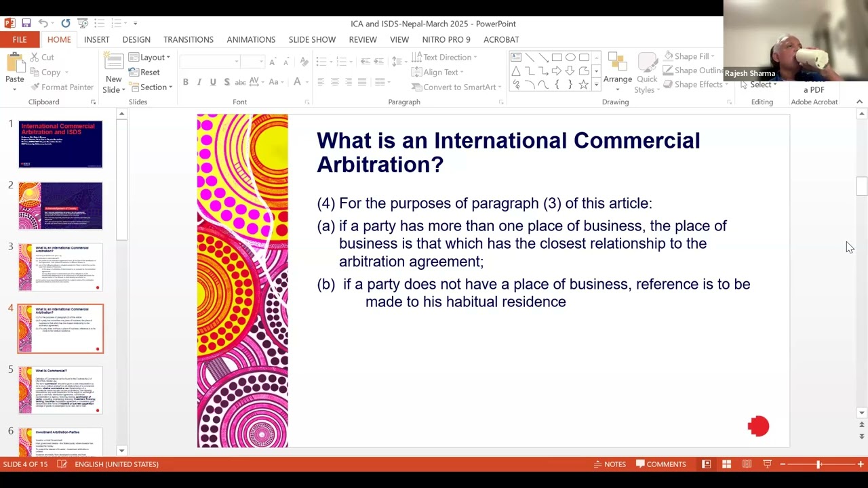
Task: Toggle Underline formatting
Action: click(x=212, y=82)
